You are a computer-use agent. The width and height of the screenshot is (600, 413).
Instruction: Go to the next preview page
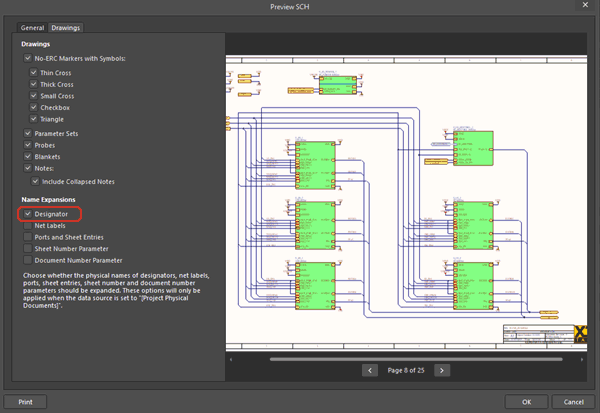[442, 370]
